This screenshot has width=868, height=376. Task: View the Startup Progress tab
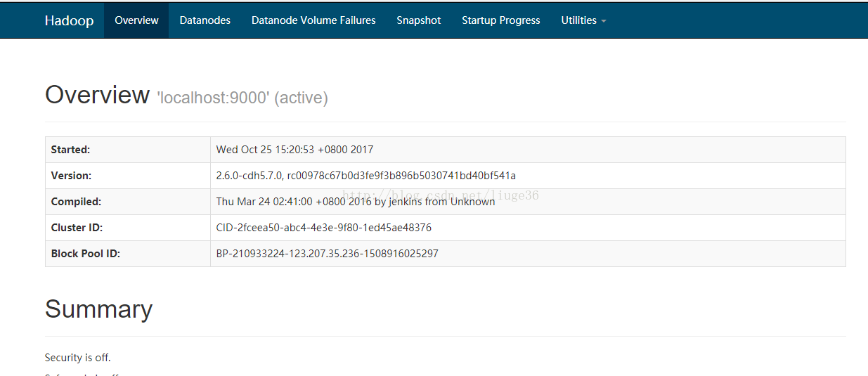[x=500, y=20]
